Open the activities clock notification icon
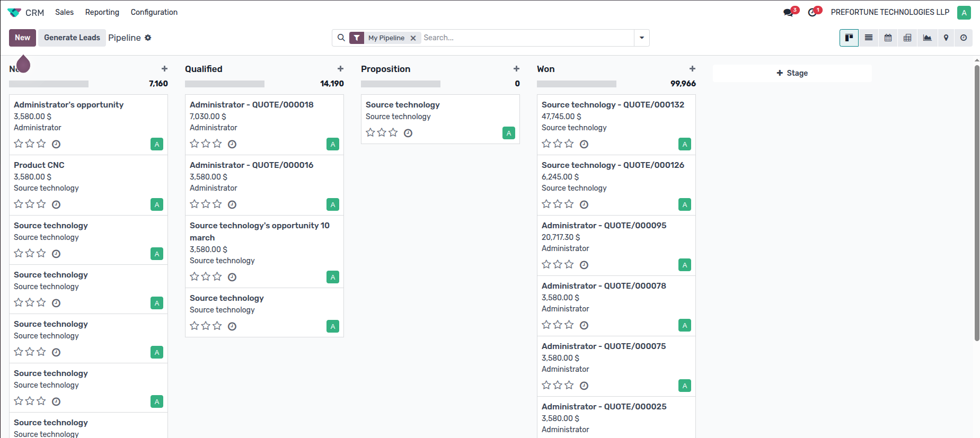Screen dimensions: 980x438 click(x=813, y=12)
